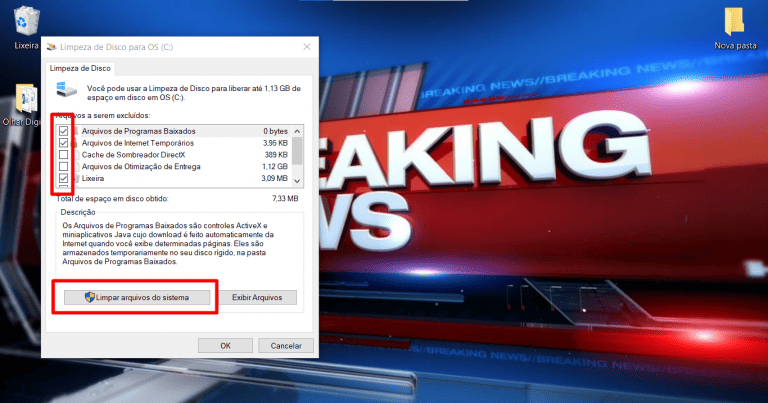Click the disk drive icon in dialog header

68,91
